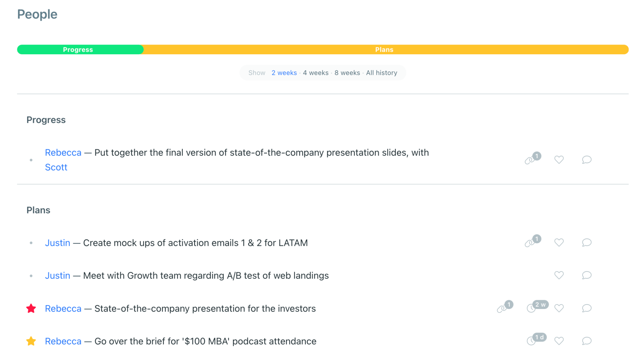Open comments on Rebecca's progress update
644x363 pixels.
[x=586, y=160]
